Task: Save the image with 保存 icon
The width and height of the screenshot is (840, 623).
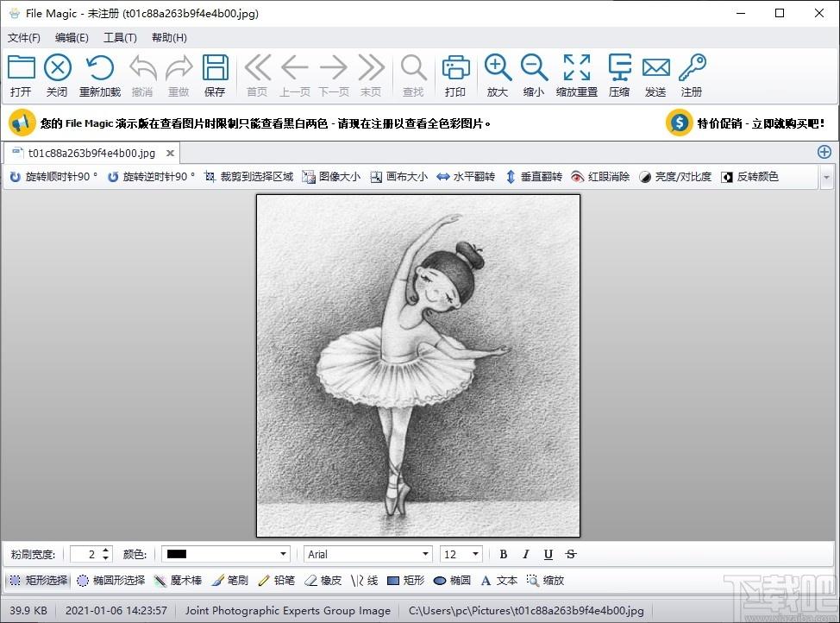Action: [216, 75]
